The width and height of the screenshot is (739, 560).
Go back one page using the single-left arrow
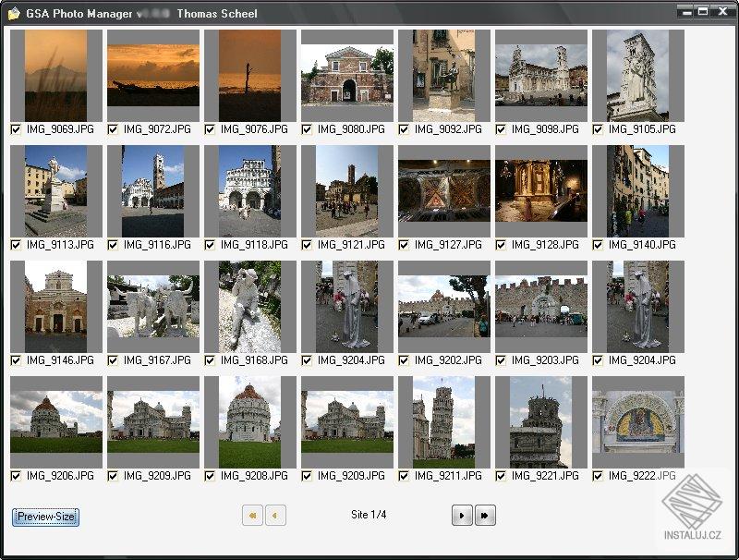(275, 516)
